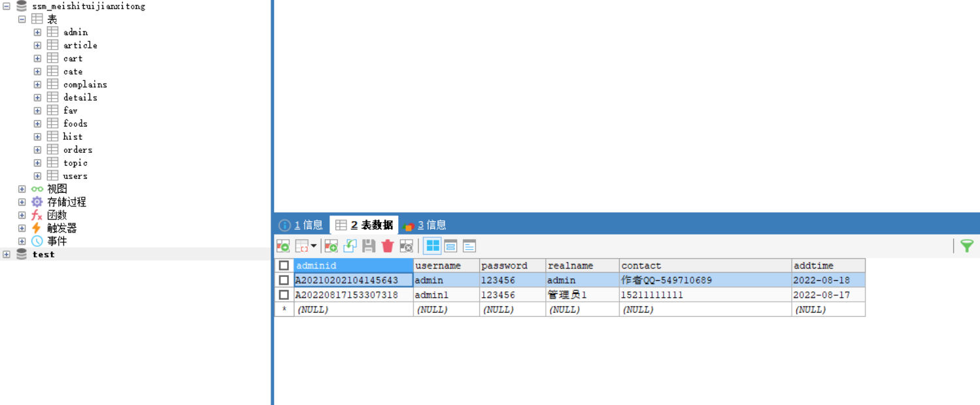Click the users table icon
Image resolution: width=980 pixels, height=405 pixels.
coord(53,176)
